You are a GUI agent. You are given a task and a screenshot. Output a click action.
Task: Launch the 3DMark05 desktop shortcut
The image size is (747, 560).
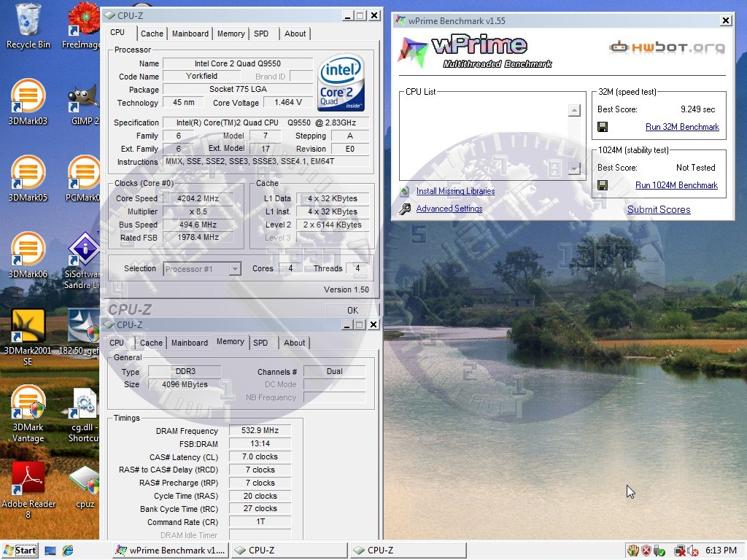(x=28, y=179)
